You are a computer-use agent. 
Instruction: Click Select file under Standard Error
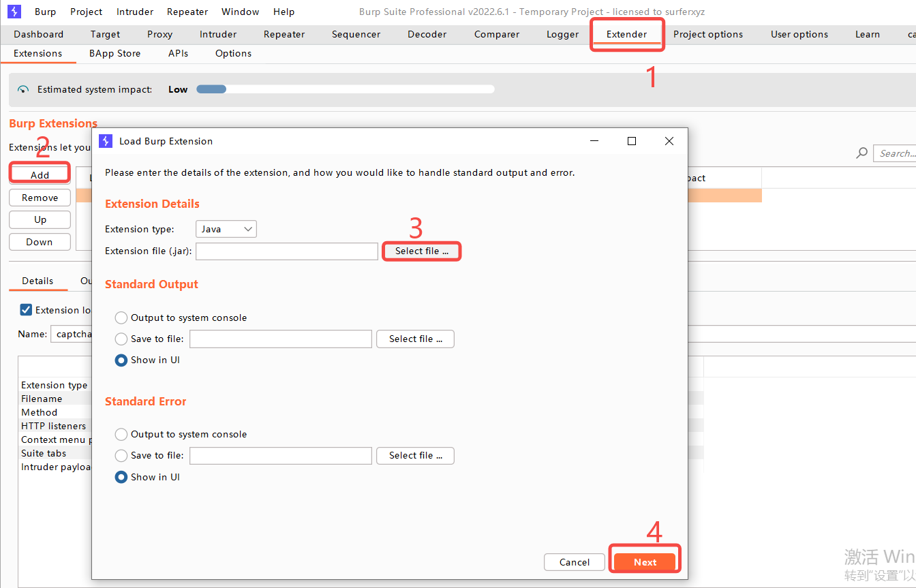click(x=416, y=456)
